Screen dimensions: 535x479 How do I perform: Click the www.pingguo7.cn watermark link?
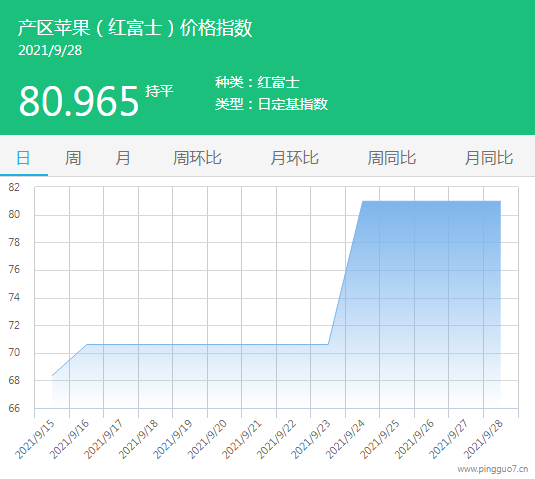click(493, 469)
